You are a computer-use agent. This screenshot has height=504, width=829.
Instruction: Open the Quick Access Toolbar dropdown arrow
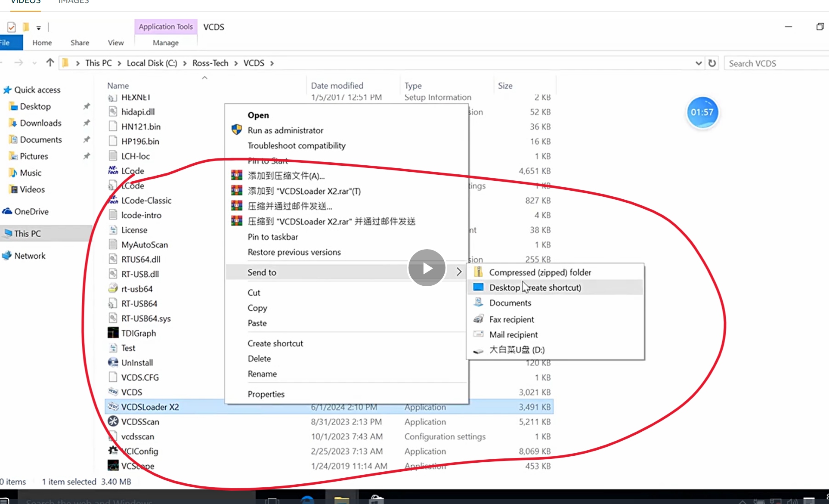(38, 28)
